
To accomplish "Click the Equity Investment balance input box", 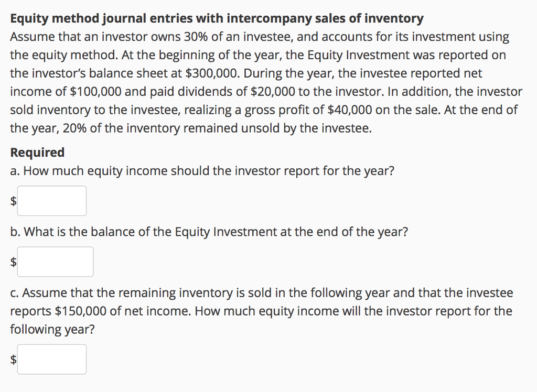I will (55, 262).
